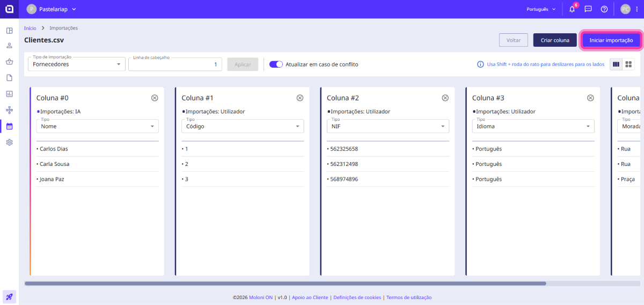Click the Coluna #2 header title

coord(343,98)
